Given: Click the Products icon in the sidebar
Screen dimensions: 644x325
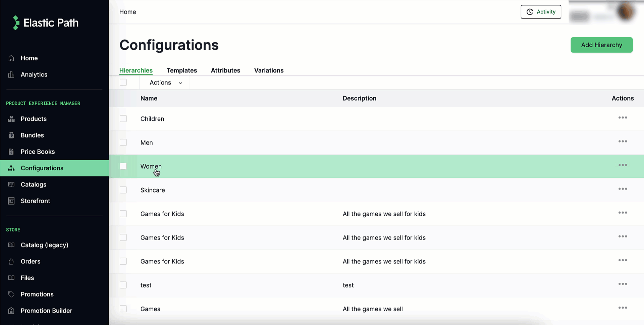Looking at the screenshot, I should coord(11,119).
